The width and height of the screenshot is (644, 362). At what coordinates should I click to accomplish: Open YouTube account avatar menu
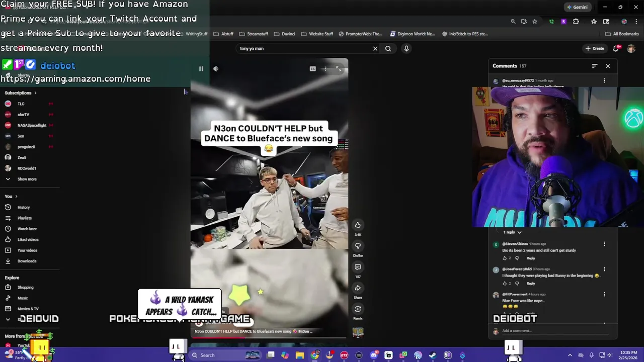pos(631,49)
